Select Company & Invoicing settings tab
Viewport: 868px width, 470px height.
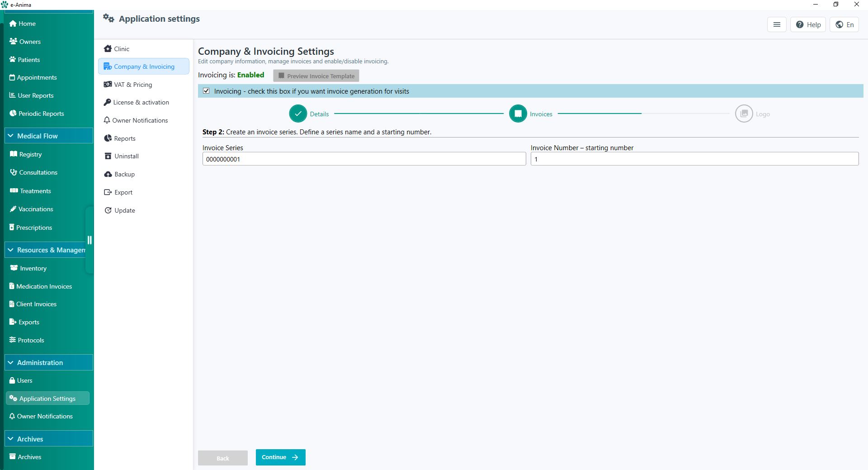coord(143,66)
